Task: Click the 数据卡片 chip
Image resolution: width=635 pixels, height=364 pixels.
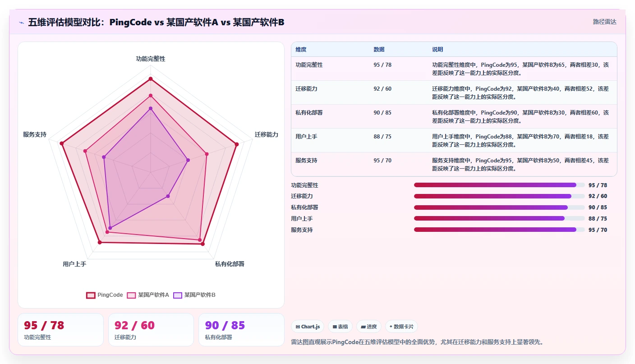Action: click(401, 327)
